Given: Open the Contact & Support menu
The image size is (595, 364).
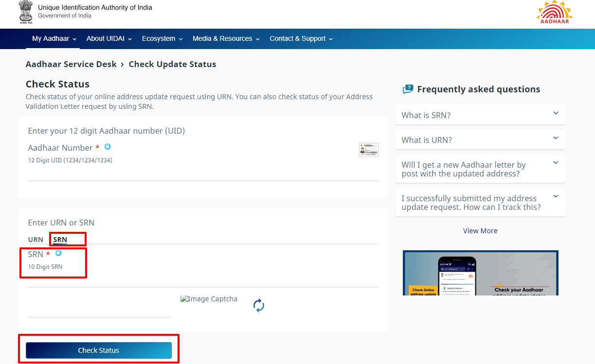Looking at the screenshot, I should point(301,39).
